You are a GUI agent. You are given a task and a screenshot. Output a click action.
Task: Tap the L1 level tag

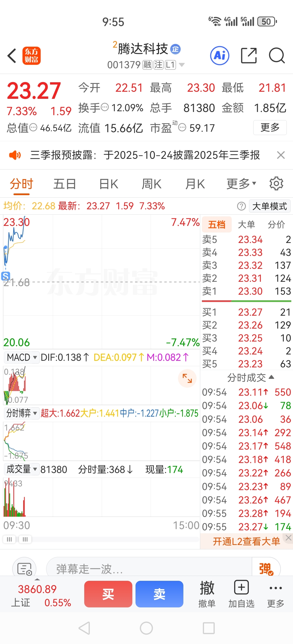(x=170, y=65)
